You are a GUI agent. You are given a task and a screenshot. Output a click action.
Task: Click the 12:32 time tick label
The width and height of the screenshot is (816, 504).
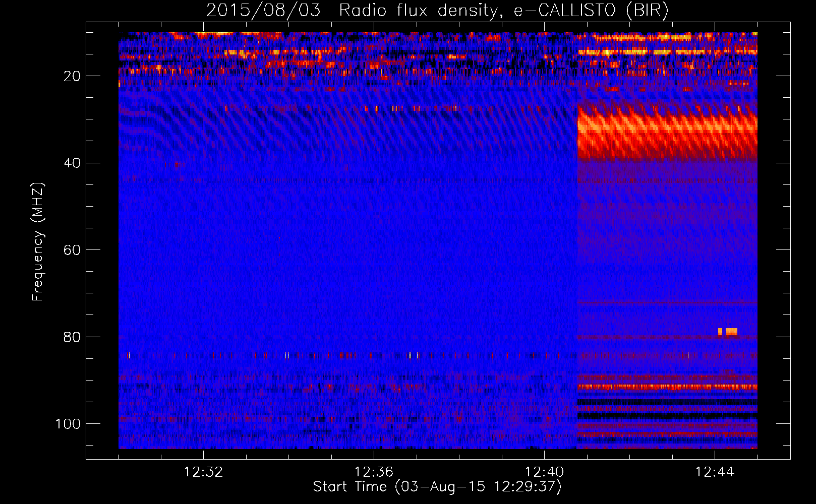coord(203,472)
